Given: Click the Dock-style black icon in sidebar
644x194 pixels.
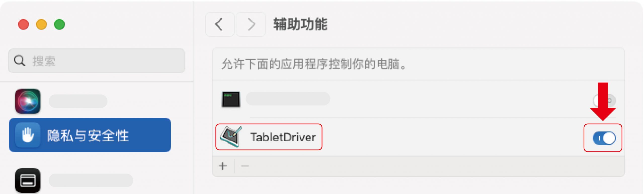Looking at the screenshot, I should click(x=28, y=180).
